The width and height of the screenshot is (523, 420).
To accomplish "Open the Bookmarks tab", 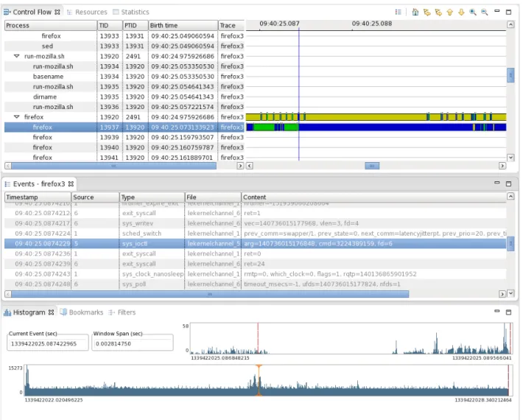I will [82, 312].
